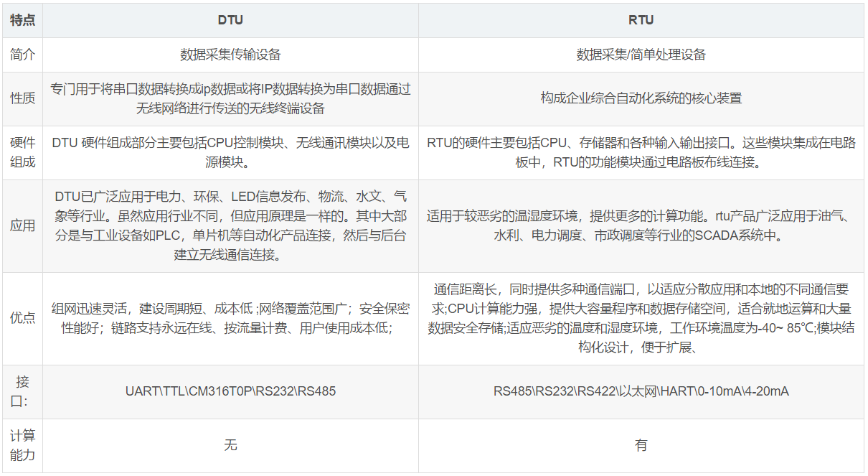Select the 性质 row label
This screenshot has width=868, height=476.
[x=22, y=98]
